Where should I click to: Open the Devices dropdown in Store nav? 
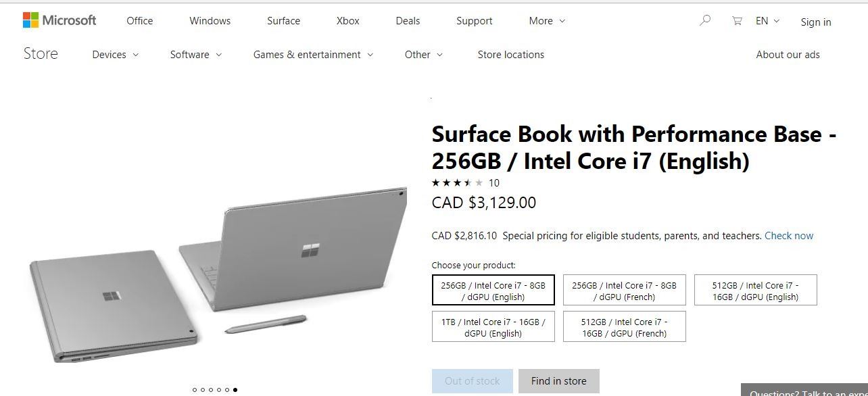(115, 55)
